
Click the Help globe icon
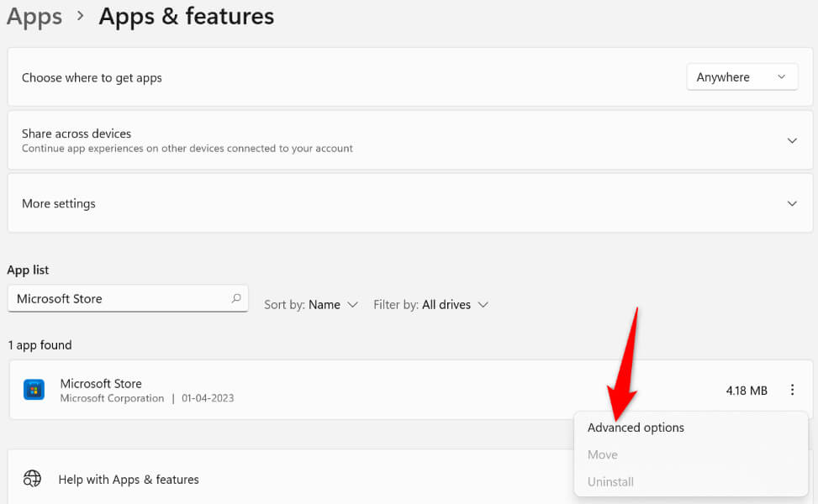[x=32, y=480]
